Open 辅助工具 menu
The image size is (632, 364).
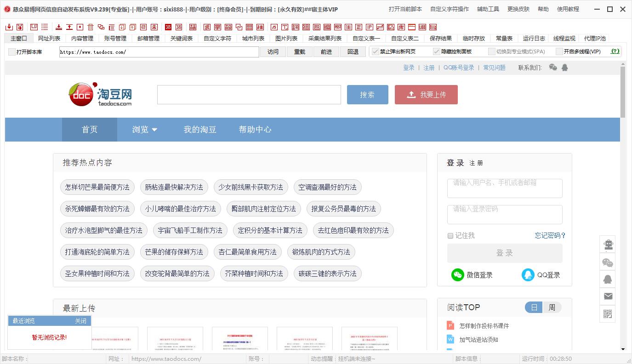pos(488,9)
